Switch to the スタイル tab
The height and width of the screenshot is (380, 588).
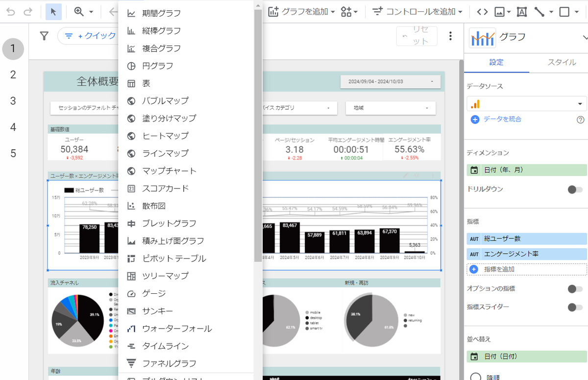[562, 62]
